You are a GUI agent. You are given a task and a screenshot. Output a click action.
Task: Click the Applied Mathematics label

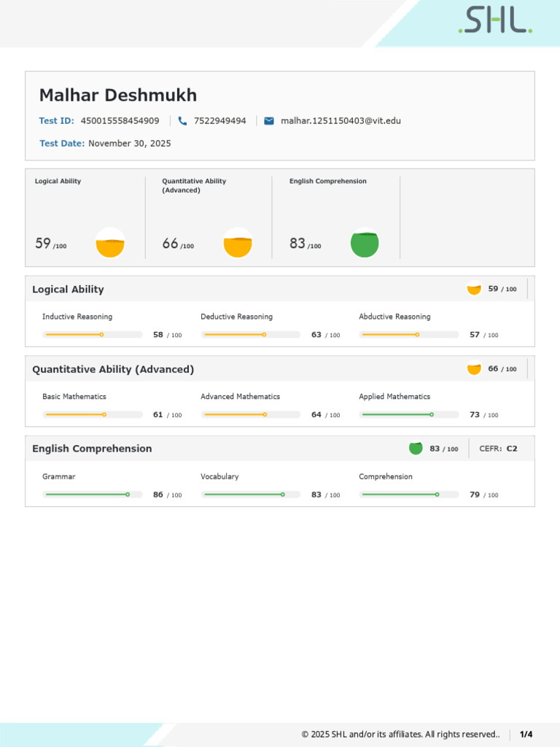pos(394,397)
